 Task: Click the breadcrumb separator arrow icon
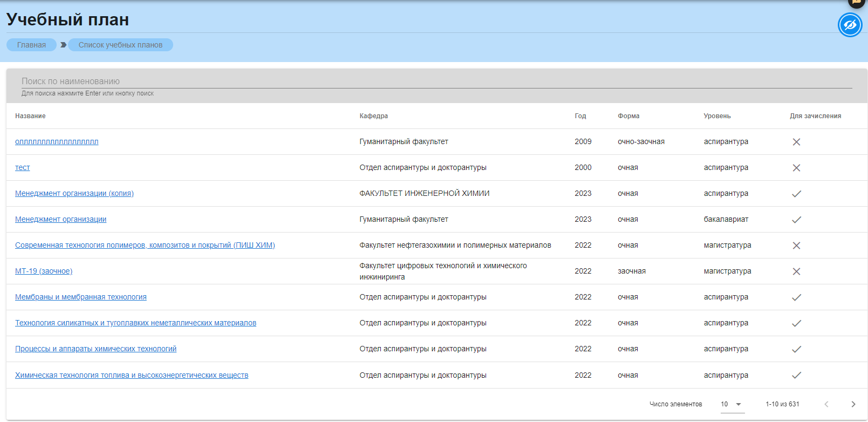click(x=63, y=45)
